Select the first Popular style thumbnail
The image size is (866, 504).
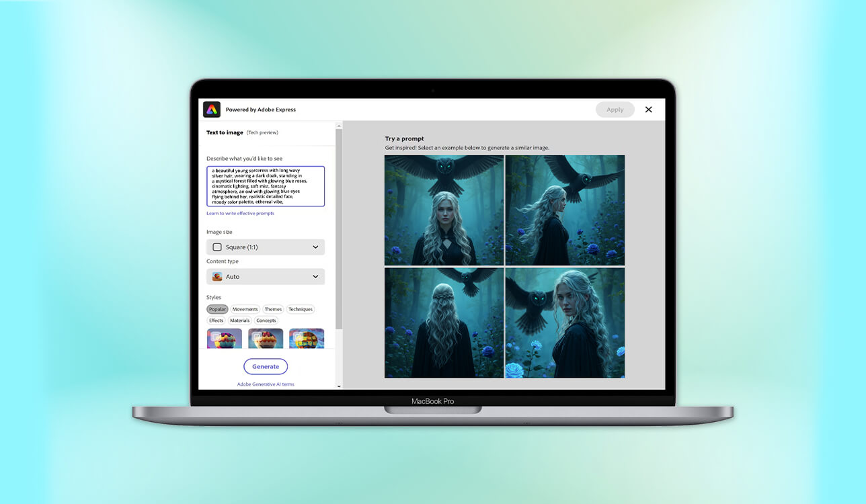225,338
